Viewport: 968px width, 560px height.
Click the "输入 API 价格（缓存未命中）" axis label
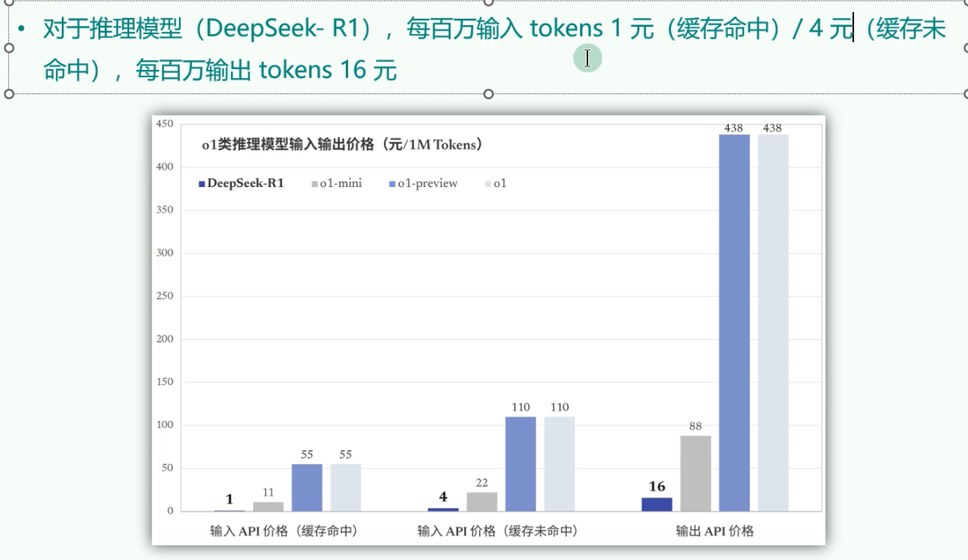tap(498, 531)
